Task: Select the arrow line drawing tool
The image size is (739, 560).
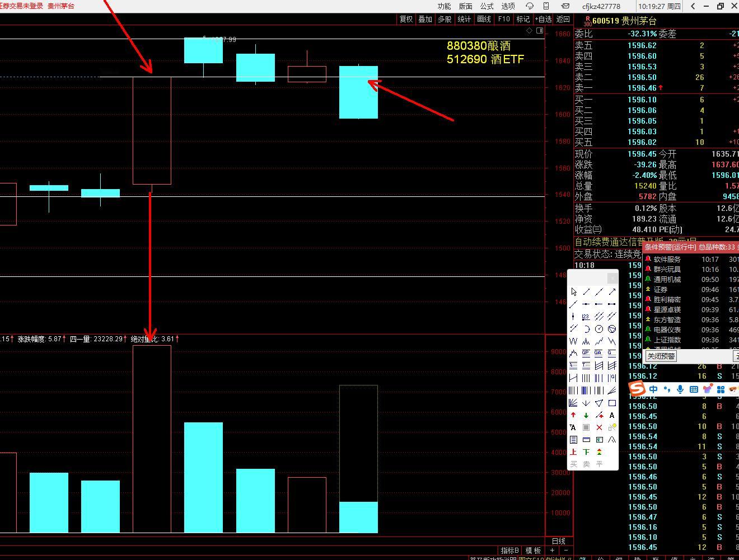Action: (612, 291)
